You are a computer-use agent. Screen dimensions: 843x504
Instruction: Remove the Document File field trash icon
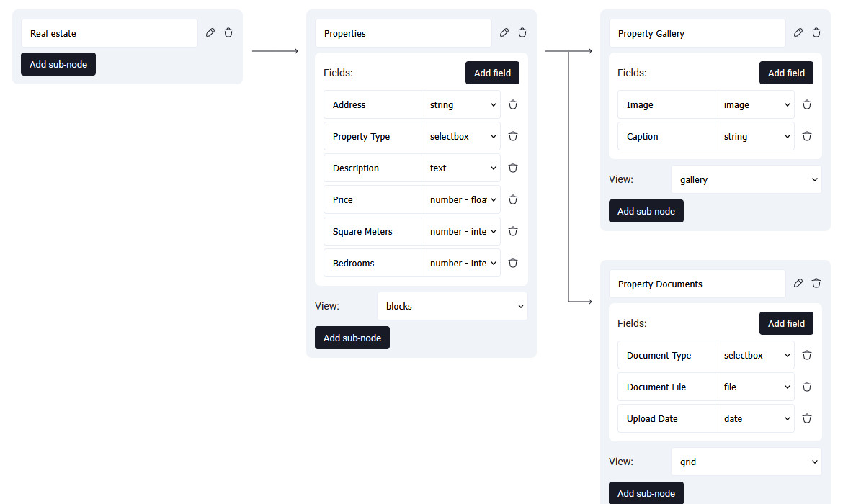click(x=807, y=387)
